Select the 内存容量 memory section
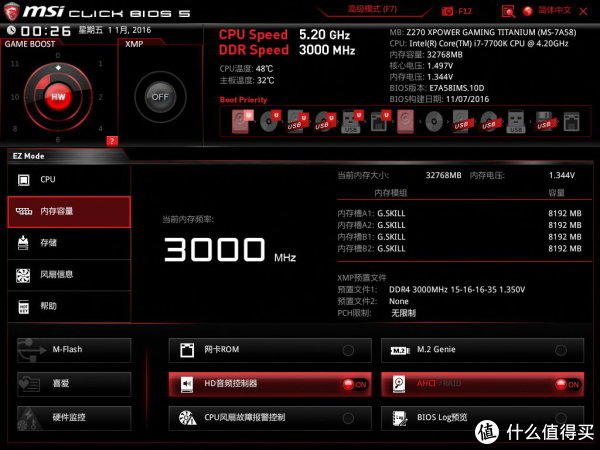The image size is (600, 450). coord(69,212)
